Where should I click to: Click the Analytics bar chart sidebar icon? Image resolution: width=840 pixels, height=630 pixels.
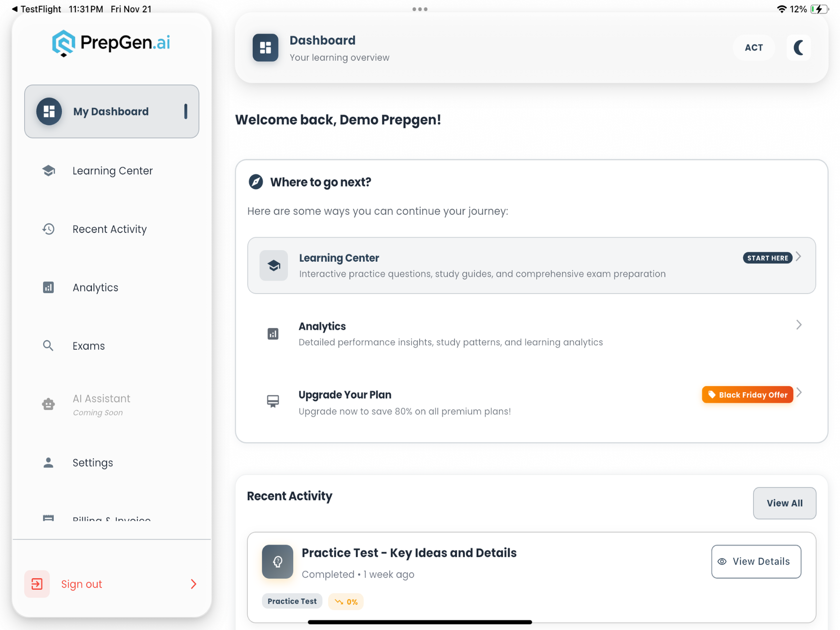coord(48,288)
